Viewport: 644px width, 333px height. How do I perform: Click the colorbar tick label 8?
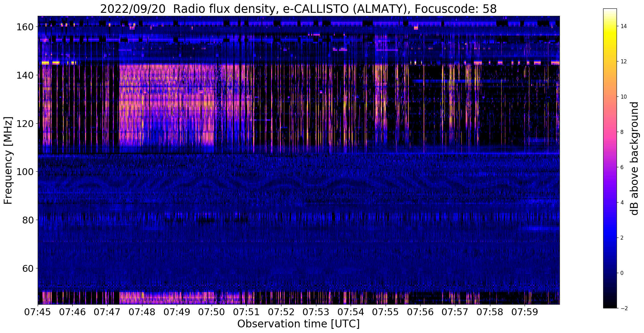click(x=622, y=132)
